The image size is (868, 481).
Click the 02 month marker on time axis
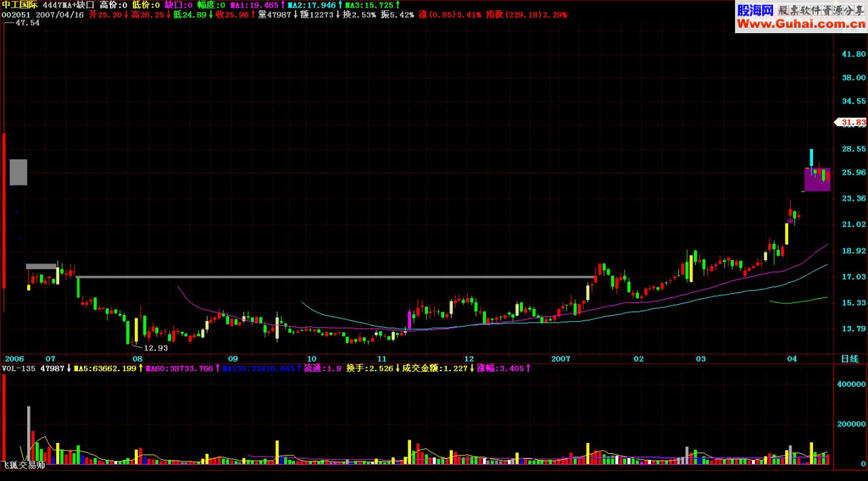point(638,358)
